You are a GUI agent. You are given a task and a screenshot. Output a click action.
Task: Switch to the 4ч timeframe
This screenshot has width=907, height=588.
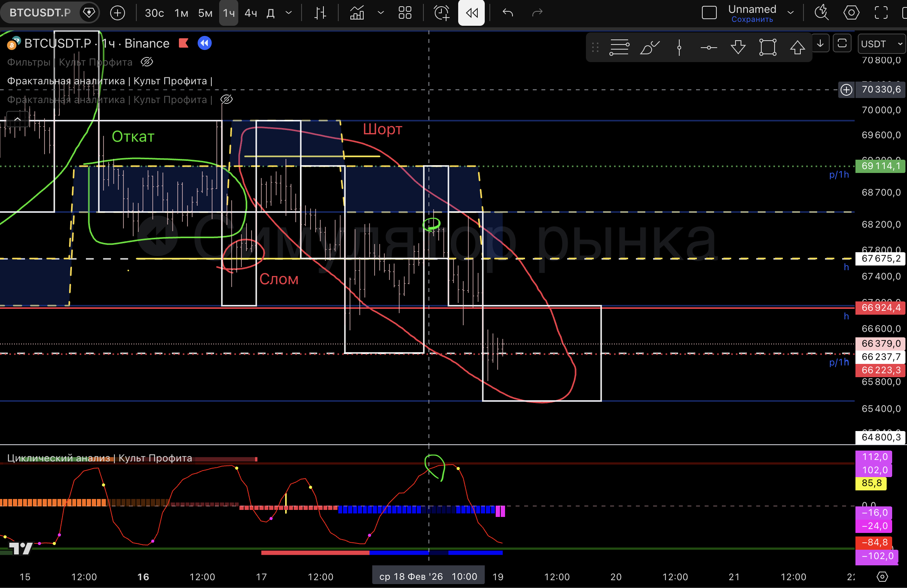250,13
